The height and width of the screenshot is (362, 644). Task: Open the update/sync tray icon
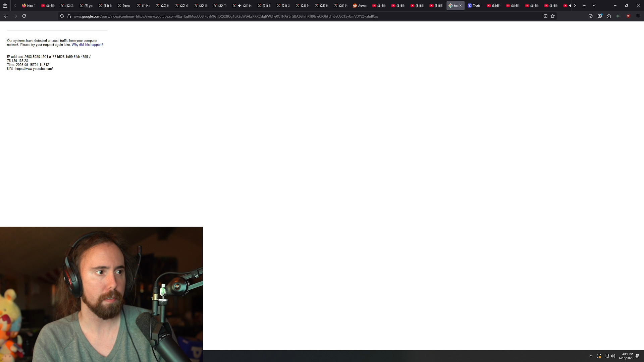[x=599, y=356]
